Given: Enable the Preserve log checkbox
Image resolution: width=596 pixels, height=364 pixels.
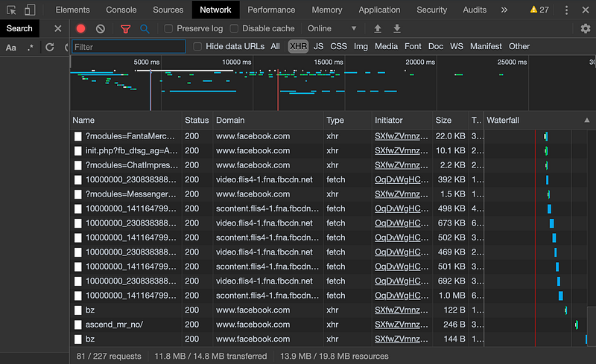Looking at the screenshot, I should 169,29.
